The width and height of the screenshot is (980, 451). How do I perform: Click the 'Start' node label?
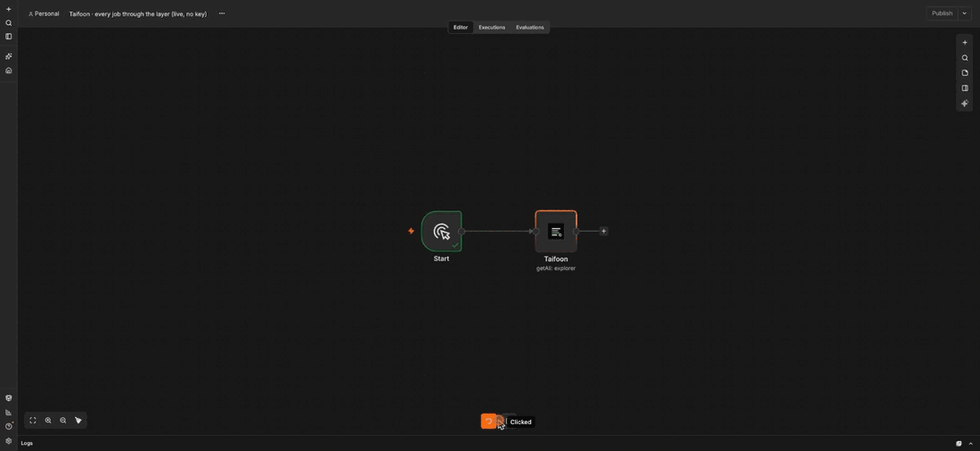(441, 258)
